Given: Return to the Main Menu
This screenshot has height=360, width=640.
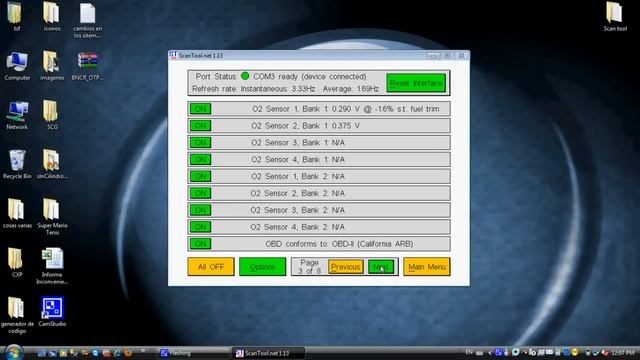Looking at the screenshot, I should pyautogui.click(x=427, y=267).
